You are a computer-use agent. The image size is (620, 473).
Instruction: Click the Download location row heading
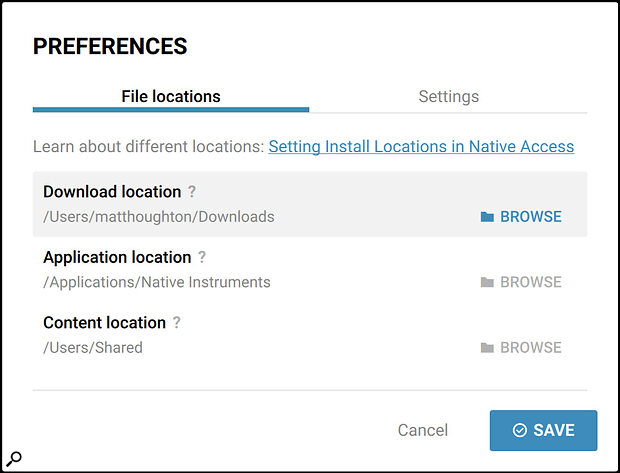tap(112, 192)
